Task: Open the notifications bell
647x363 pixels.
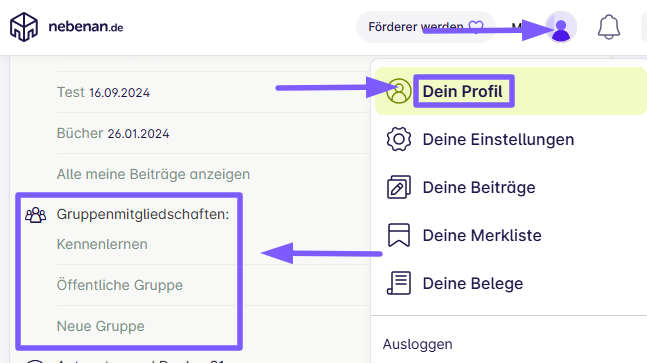Action: (x=609, y=27)
